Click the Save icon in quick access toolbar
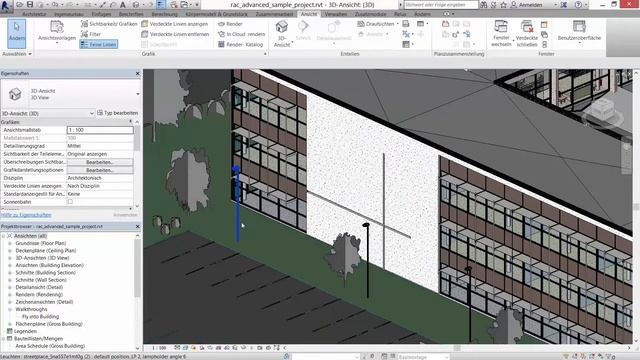 coord(30,5)
